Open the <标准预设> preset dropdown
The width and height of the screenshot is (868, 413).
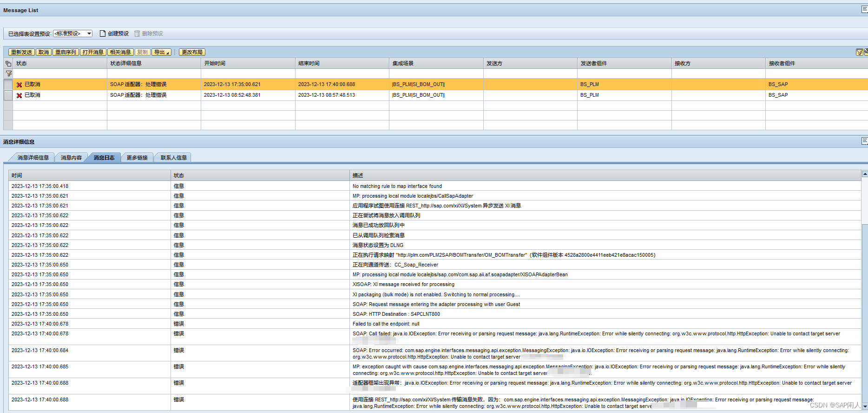(x=73, y=33)
